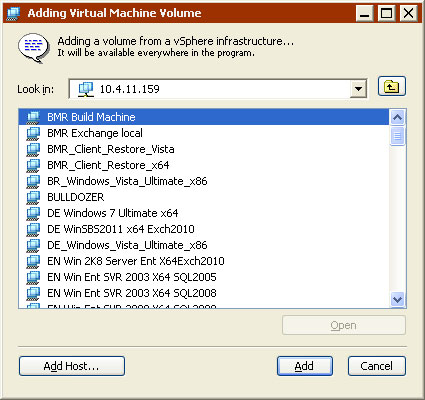425x400 pixels.
Task: Close the dialog with the X button
Action: tap(409, 13)
